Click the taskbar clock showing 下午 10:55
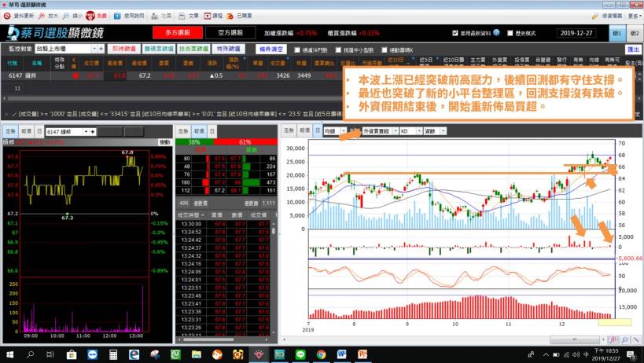 pyautogui.click(x=605, y=354)
